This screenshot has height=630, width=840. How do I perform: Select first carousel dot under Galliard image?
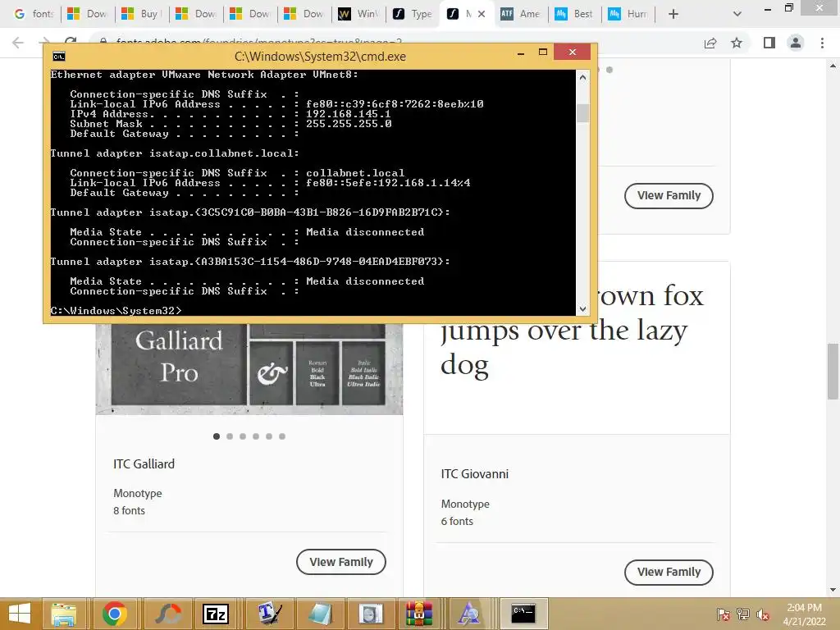217,436
